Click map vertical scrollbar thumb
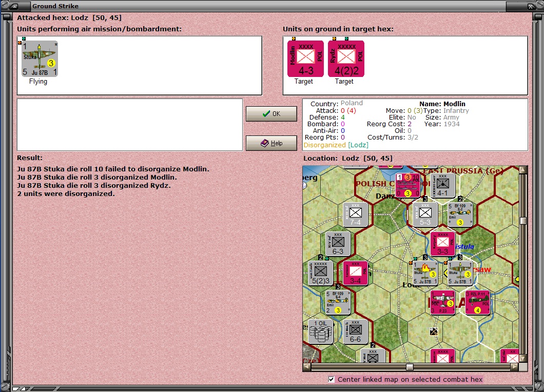The height and width of the screenshot is (392, 544). 523,221
